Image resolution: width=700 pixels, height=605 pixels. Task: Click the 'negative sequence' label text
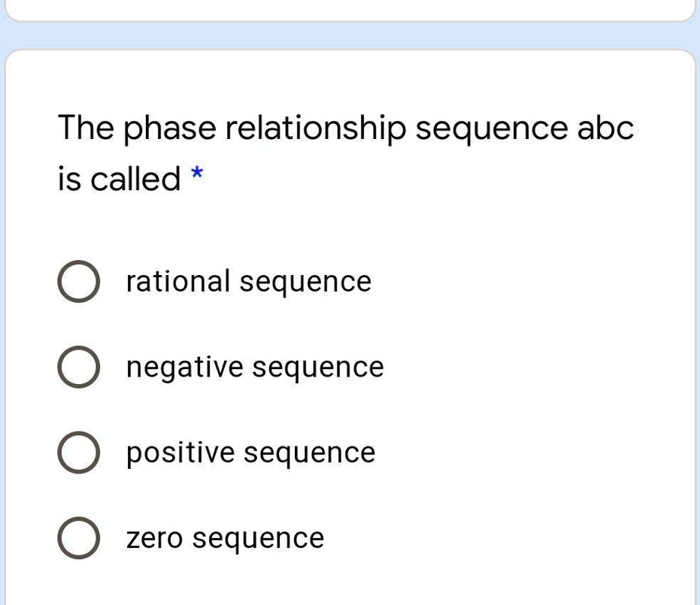click(255, 368)
